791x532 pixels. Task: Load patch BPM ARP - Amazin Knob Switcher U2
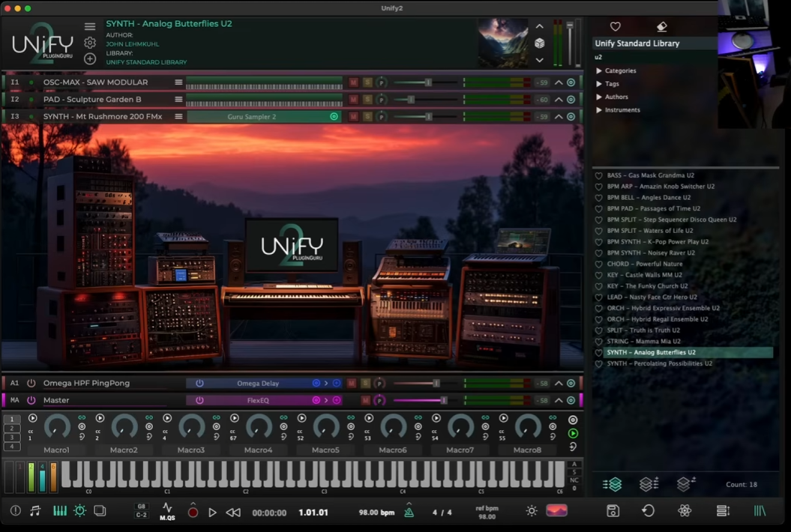[661, 187]
